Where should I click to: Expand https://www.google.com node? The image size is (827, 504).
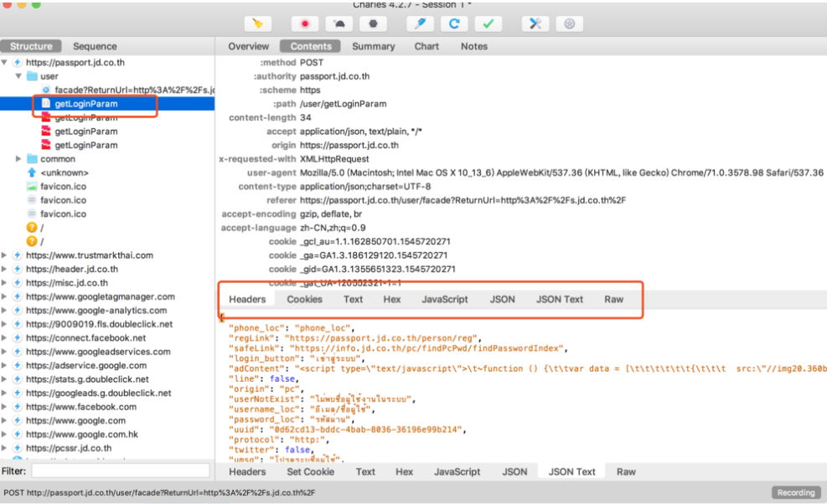pos(4,420)
